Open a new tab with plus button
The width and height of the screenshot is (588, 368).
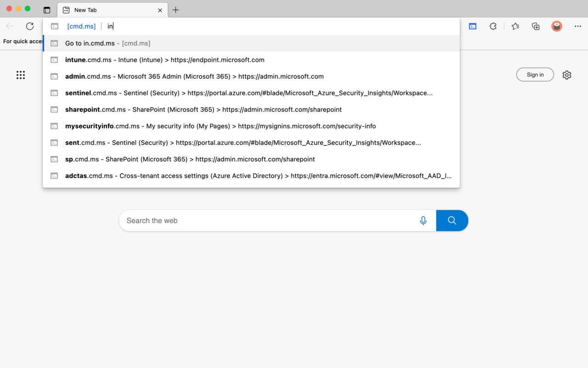(x=175, y=10)
